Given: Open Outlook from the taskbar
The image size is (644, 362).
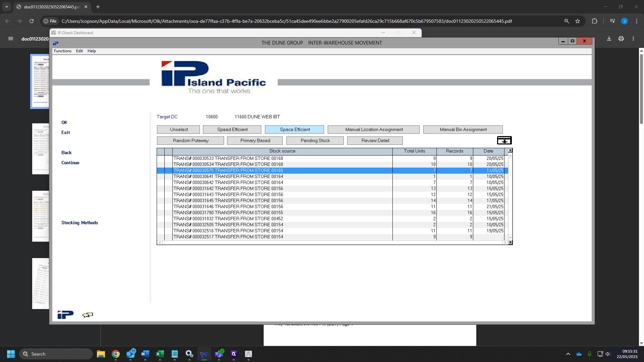Looking at the screenshot, I should (x=130, y=354).
